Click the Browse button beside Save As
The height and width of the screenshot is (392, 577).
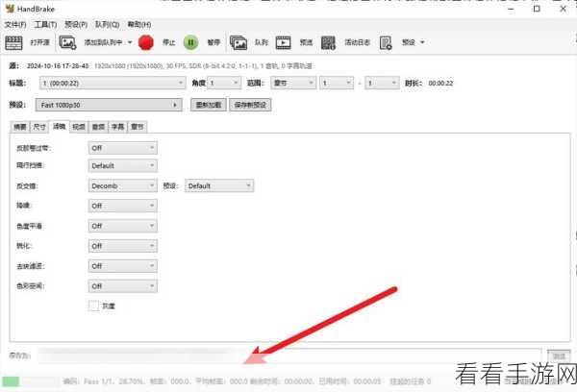click(559, 355)
